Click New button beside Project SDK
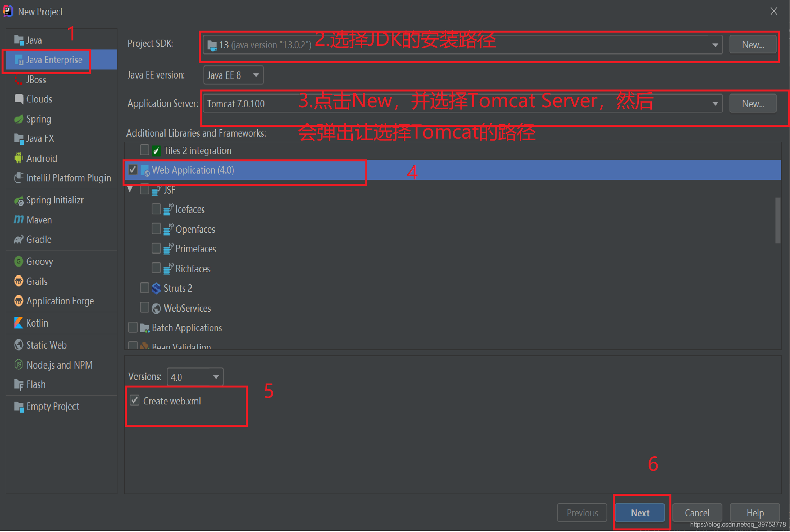Image resolution: width=790 pixels, height=532 pixels. pos(753,45)
